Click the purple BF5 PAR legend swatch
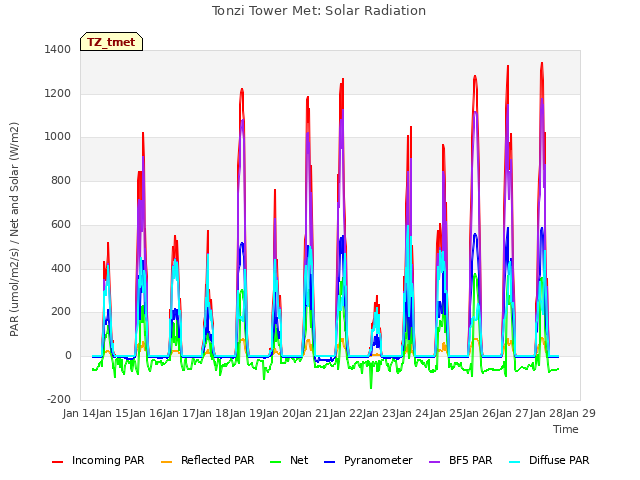640x480 pixels. 435,462
